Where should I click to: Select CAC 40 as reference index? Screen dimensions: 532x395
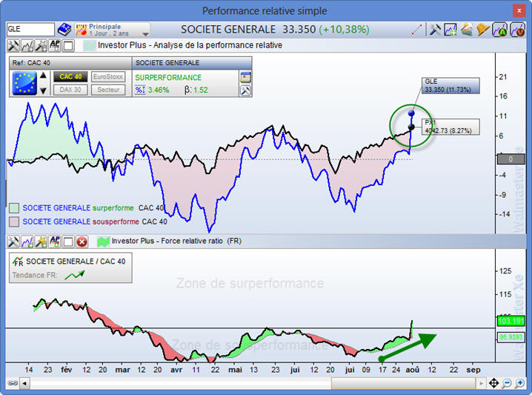[x=70, y=76]
